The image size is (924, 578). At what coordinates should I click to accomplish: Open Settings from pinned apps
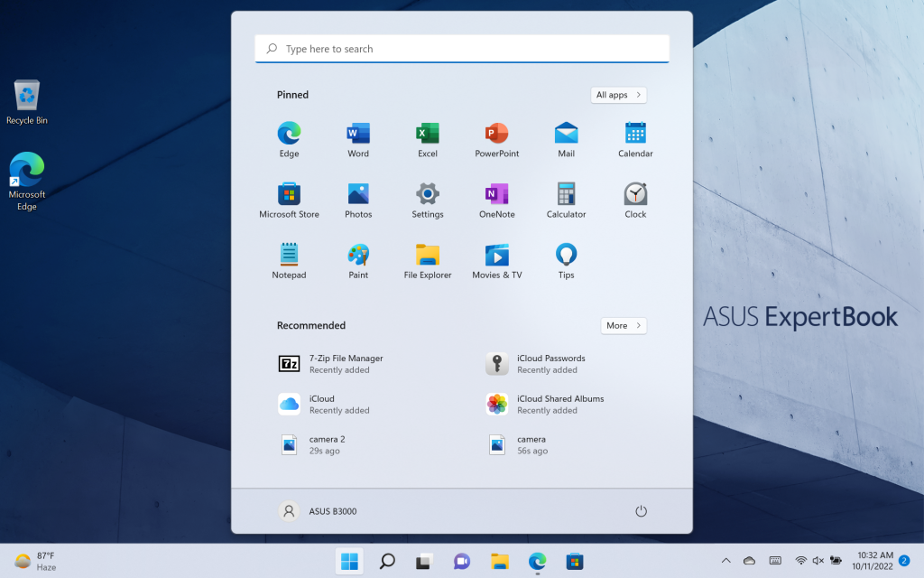coord(427,200)
